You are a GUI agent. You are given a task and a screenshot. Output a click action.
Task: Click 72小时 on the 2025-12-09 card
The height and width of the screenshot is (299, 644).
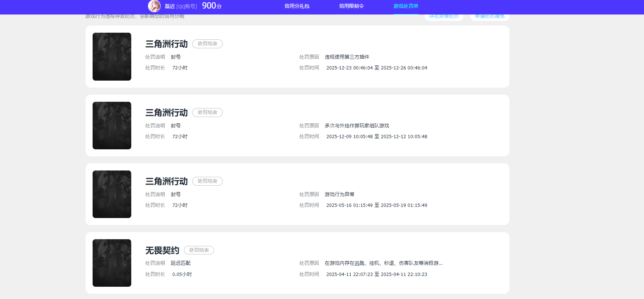click(180, 137)
